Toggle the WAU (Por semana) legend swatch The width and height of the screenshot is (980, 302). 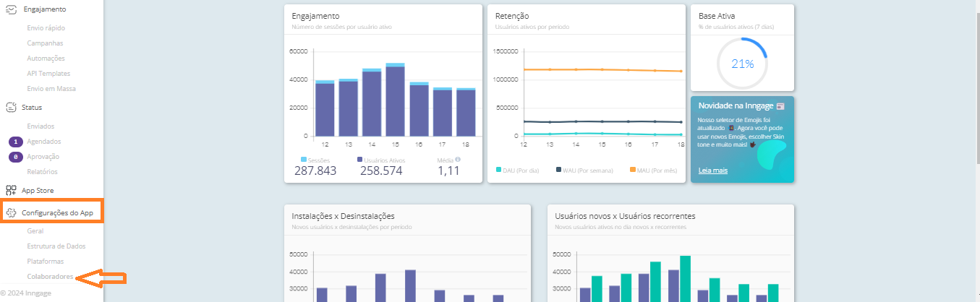click(x=558, y=170)
